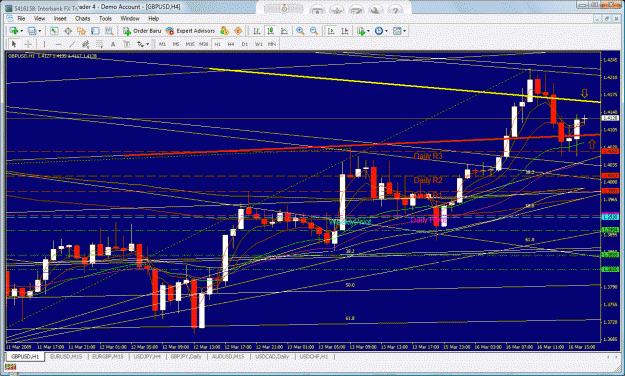Open the File menu

(x=21, y=18)
